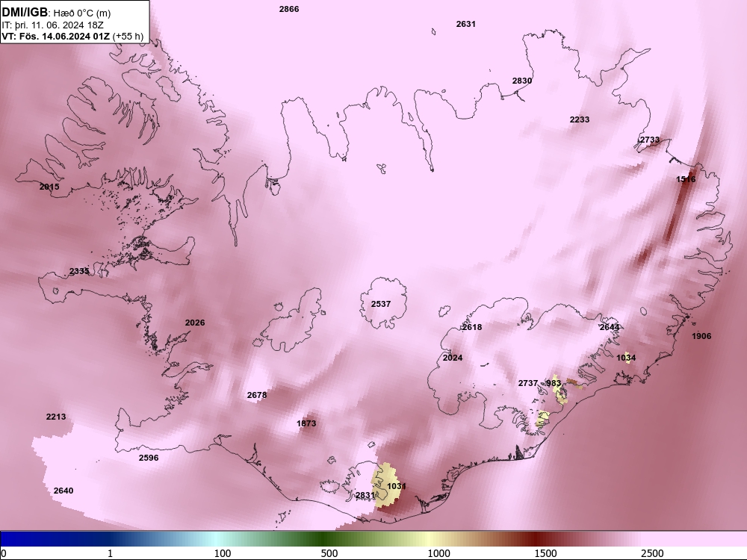Viewport: 747px width, 560px height.
Task: Click the value label 2678
Action: (257, 395)
